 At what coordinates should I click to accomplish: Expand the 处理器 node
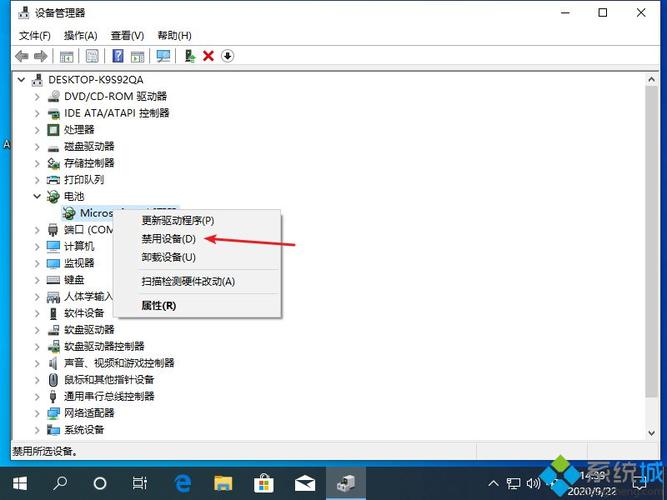click(x=37, y=130)
